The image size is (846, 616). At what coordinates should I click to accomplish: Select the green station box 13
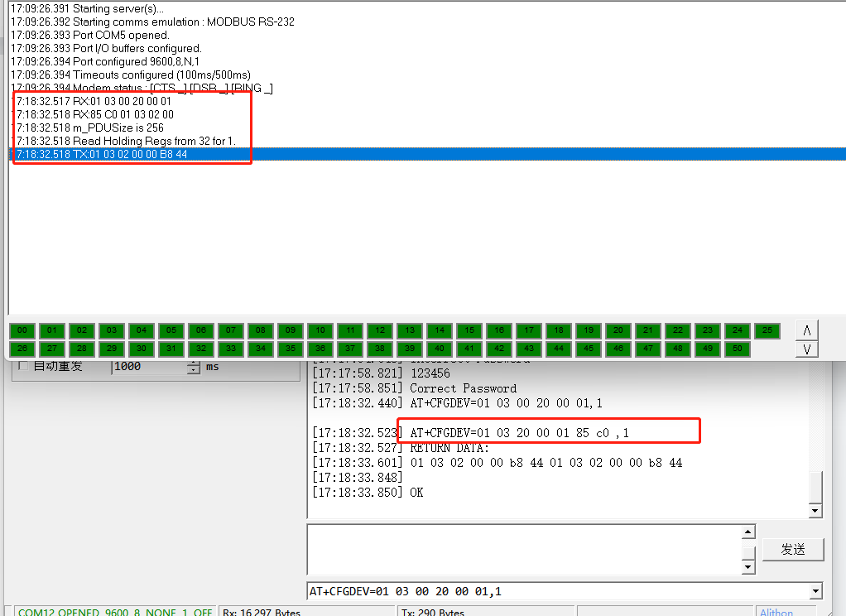(x=410, y=330)
